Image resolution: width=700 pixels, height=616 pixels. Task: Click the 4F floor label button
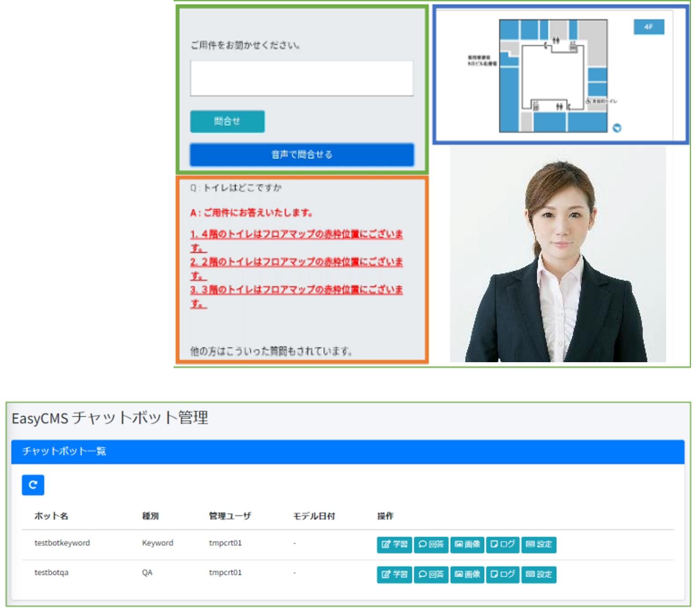648,27
